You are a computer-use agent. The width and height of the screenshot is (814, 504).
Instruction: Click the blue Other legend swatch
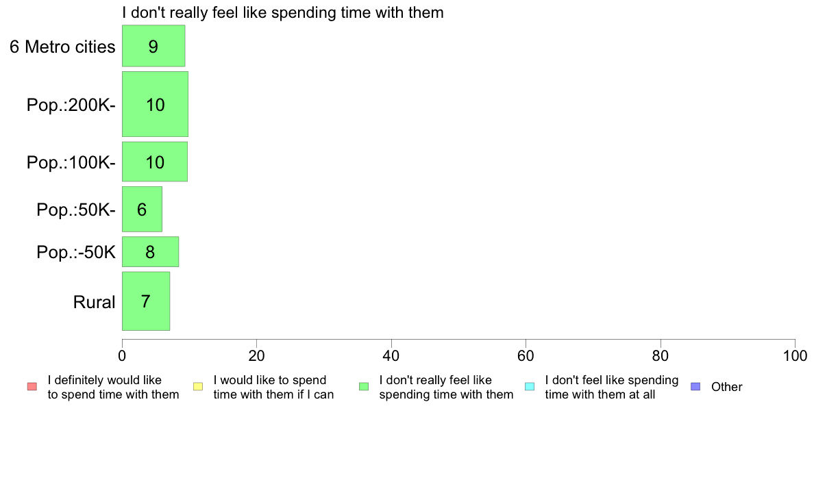pos(695,387)
